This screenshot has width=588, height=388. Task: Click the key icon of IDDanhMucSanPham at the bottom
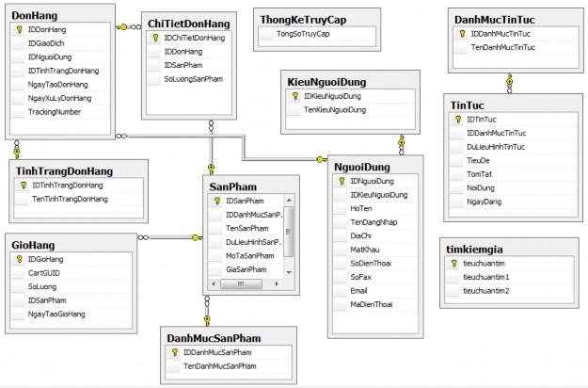(x=175, y=351)
